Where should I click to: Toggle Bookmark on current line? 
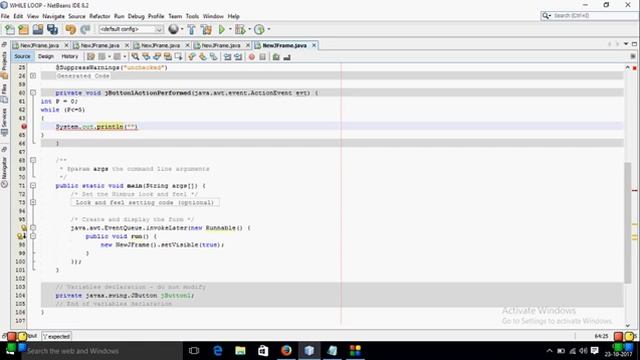213,57
